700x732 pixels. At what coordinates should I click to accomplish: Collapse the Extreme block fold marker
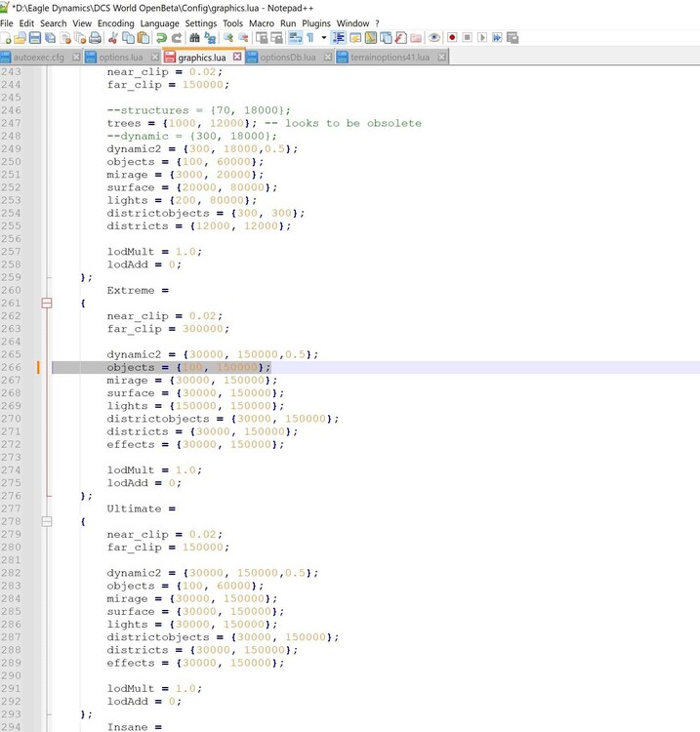click(45, 304)
